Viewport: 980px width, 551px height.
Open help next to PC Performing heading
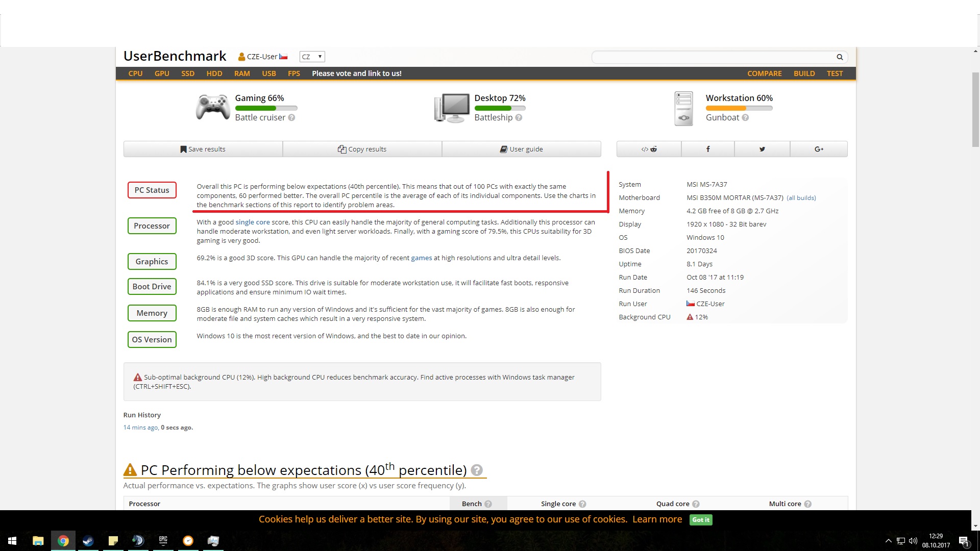477,470
